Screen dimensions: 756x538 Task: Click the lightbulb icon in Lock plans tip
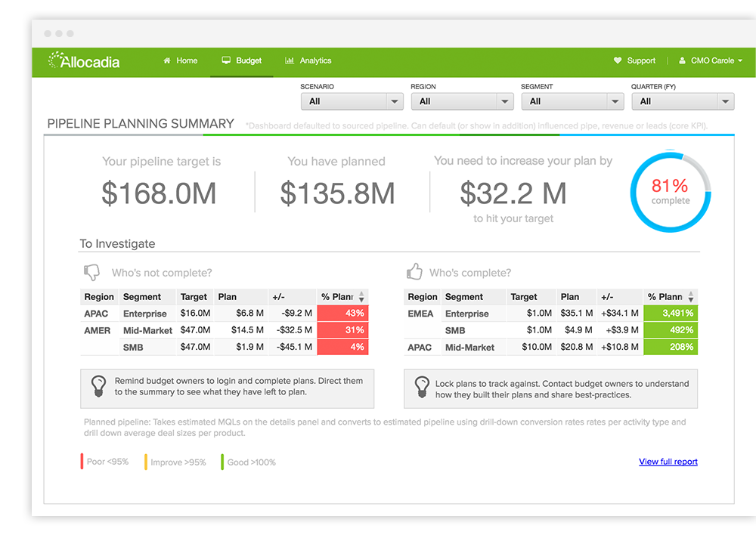click(x=422, y=387)
